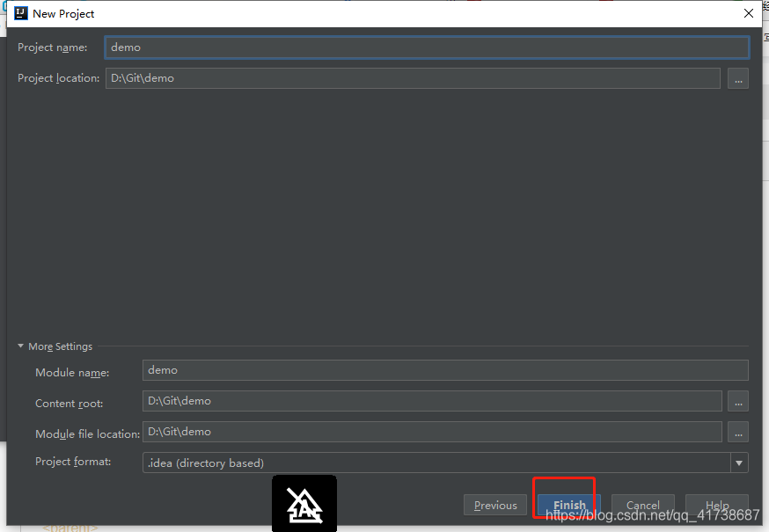Go back with the Previous button

[x=494, y=505]
